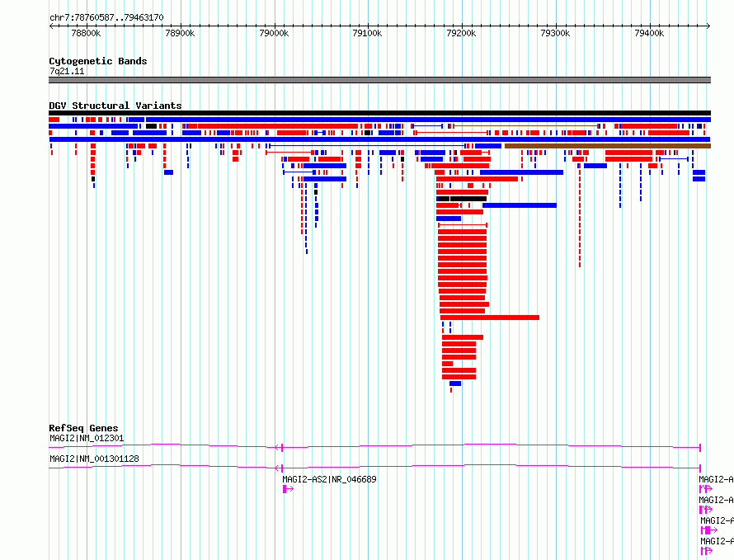Select the MAGI2 NM_001301128 magenta transcript line
734x560 pixels.
374,467
